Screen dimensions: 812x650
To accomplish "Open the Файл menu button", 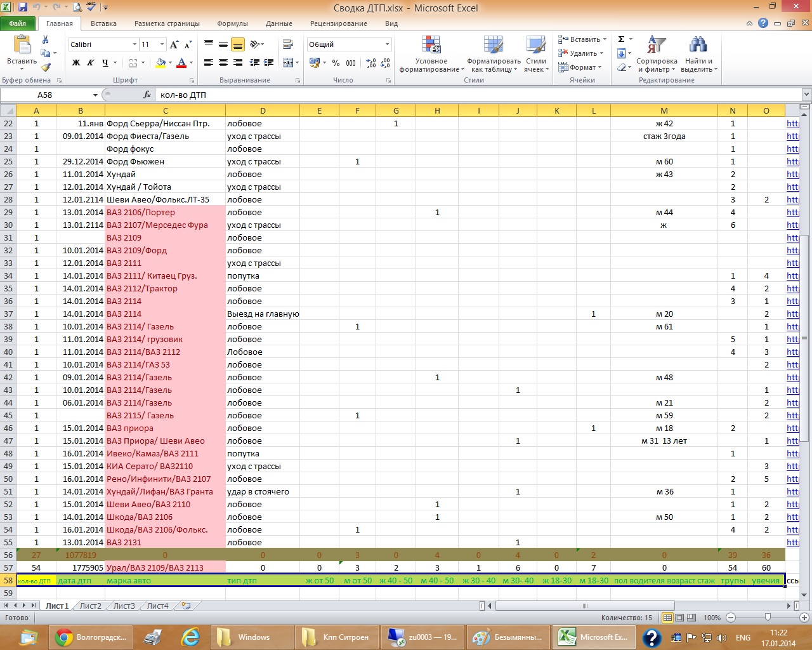I will tap(18, 23).
